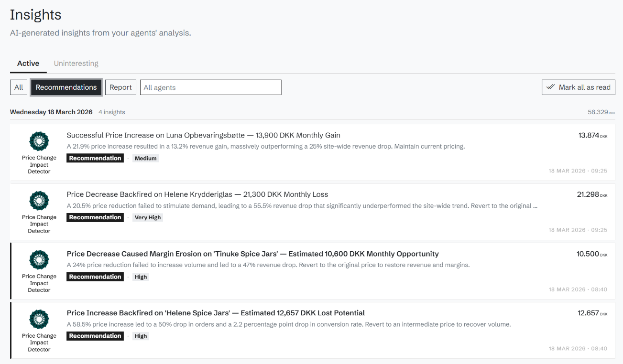Click High badge on Tinuke Spice Jars insight
Viewport: 623px width, 364px height.
141,277
